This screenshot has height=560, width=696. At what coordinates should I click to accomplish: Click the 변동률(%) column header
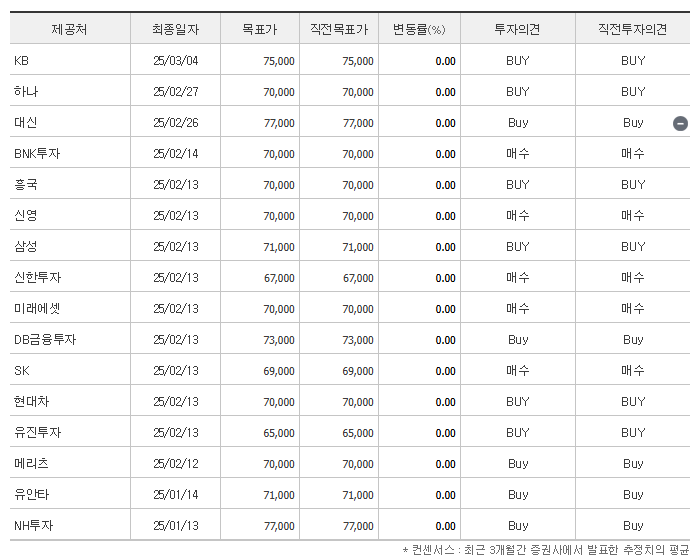point(419,29)
